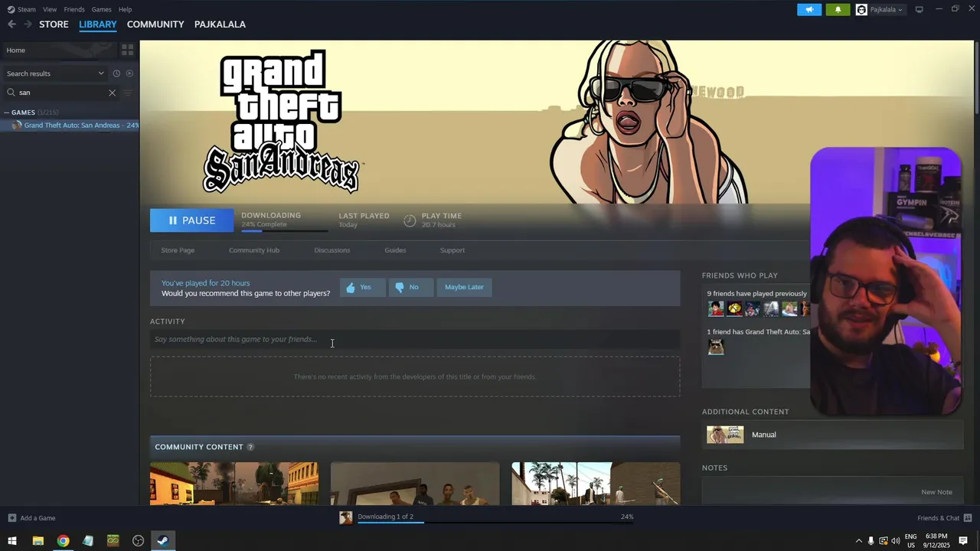The width and height of the screenshot is (980, 551).
Task: Click first friend avatar under played previously
Action: point(716,308)
